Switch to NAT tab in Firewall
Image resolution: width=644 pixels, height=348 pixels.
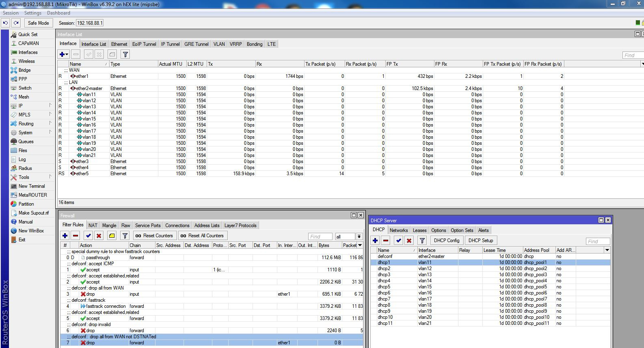pos(93,226)
